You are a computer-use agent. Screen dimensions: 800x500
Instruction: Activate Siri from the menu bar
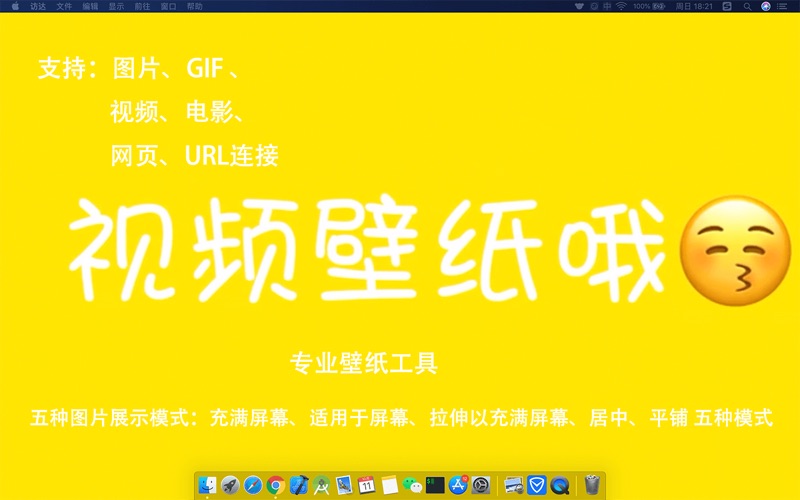(766, 6)
